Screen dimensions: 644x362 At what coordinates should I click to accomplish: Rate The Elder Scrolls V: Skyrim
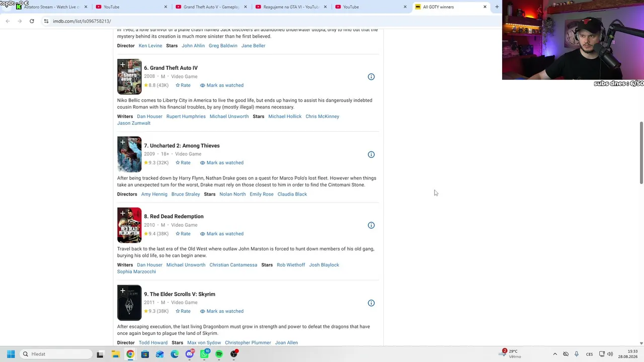point(183,311)
